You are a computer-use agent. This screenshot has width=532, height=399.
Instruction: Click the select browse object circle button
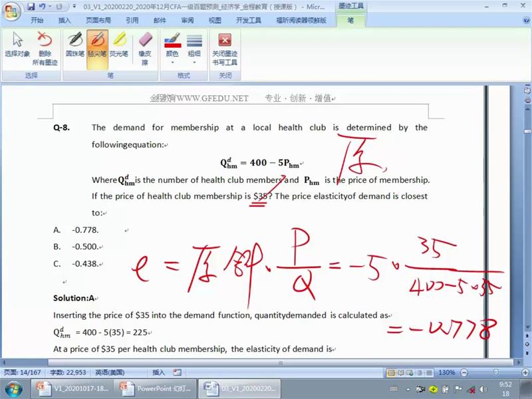(x=527, y=344)
